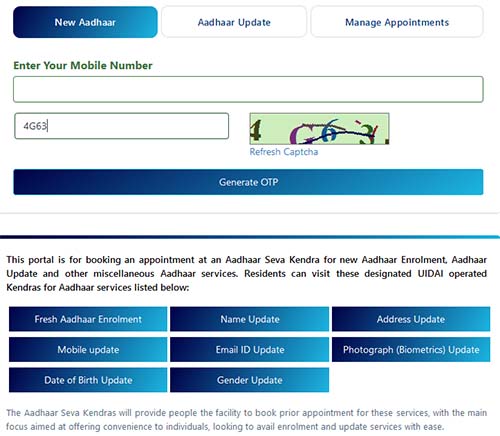Screen dimensions: 500x436
Task: Refresh the captcha via Refresh Captcha link
Action: click(284, 152)
